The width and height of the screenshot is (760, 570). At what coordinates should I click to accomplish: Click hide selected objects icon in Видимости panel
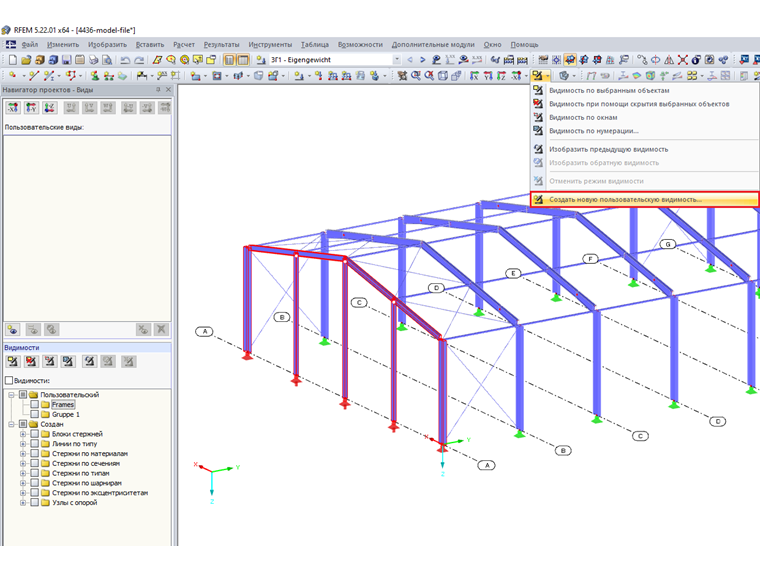point(32,361)
